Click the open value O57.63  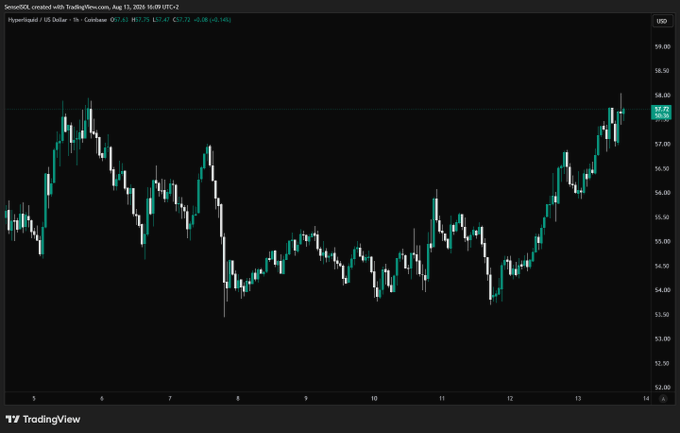point(119,20)
